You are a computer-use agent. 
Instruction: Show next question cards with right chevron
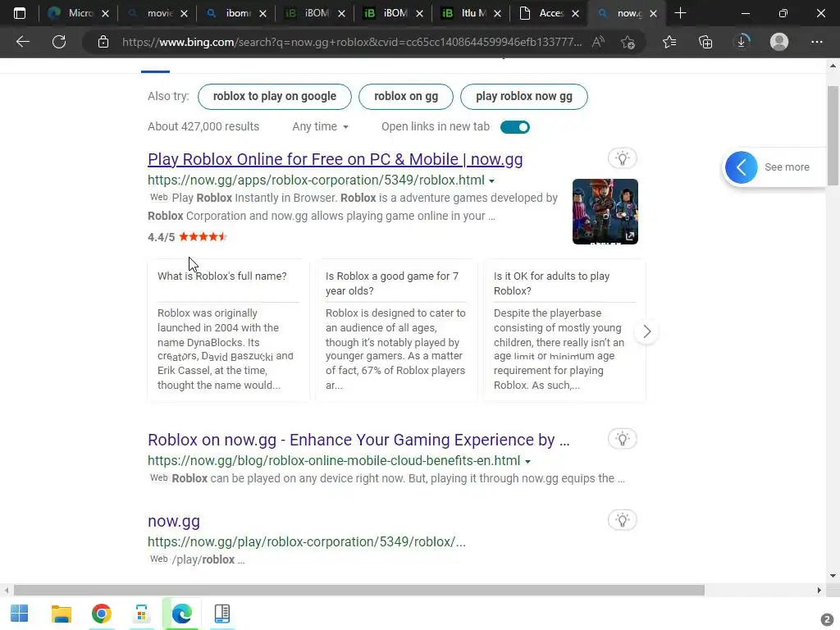tap(646, 331)
